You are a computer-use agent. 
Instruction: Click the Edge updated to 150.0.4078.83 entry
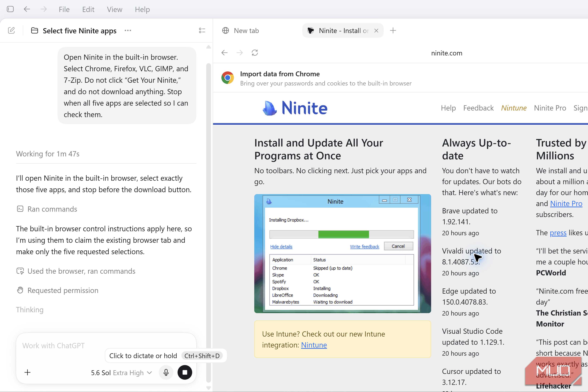pyautogui.click(x=469, y=296)
